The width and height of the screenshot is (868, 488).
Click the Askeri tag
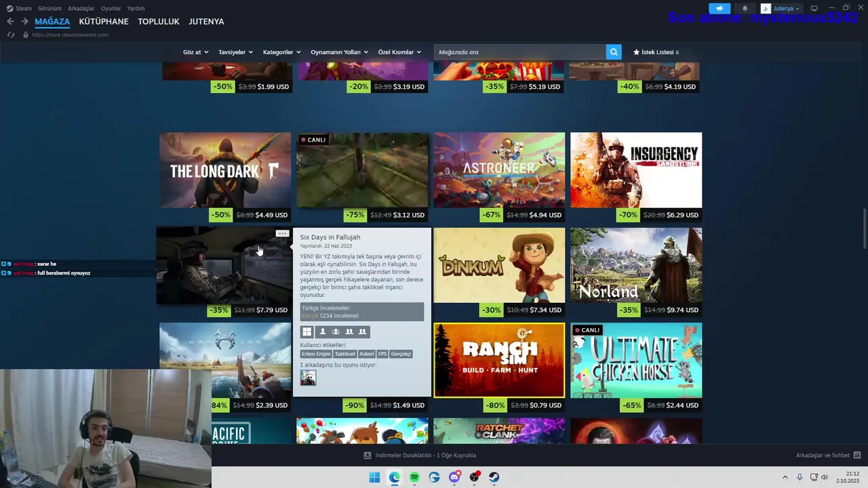coord(367,354)
